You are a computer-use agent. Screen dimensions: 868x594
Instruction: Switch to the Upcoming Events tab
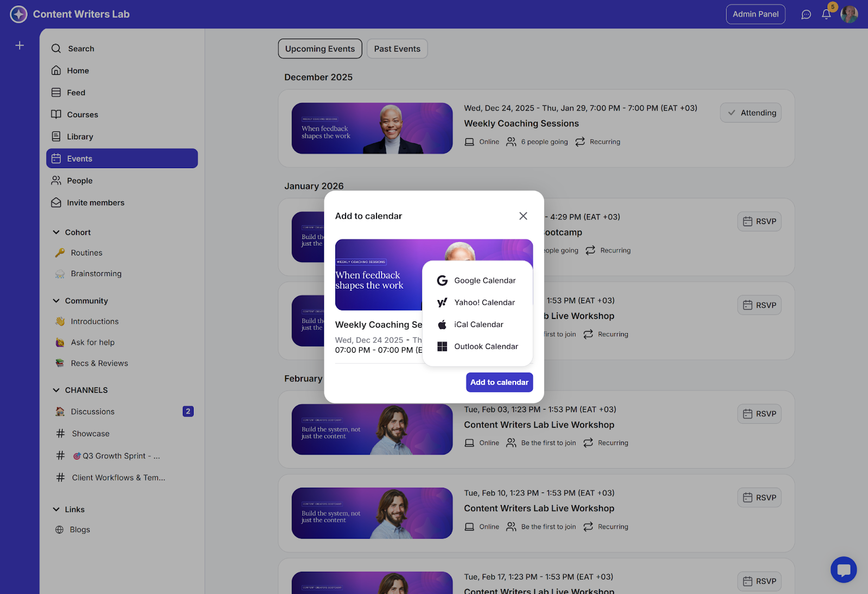320,49
